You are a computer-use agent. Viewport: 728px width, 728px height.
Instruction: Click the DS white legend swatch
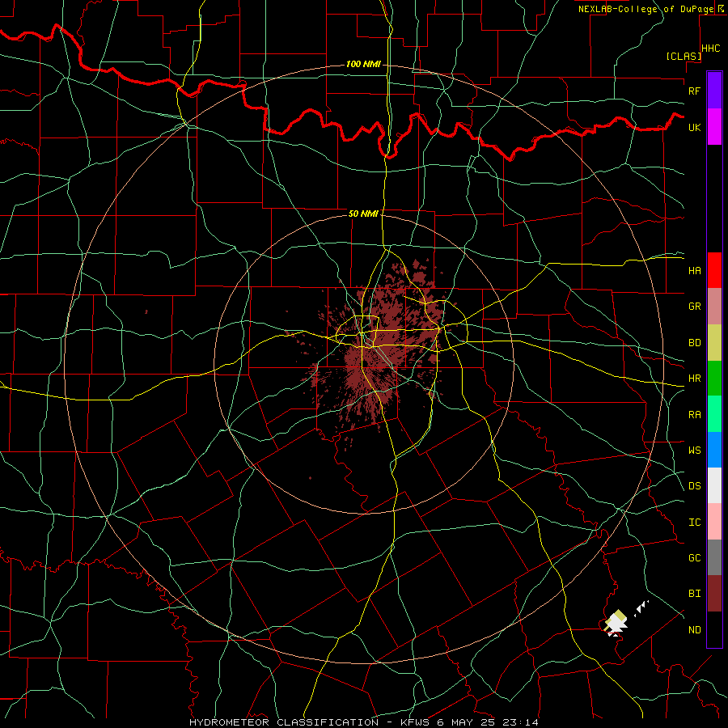pos(714,485)
